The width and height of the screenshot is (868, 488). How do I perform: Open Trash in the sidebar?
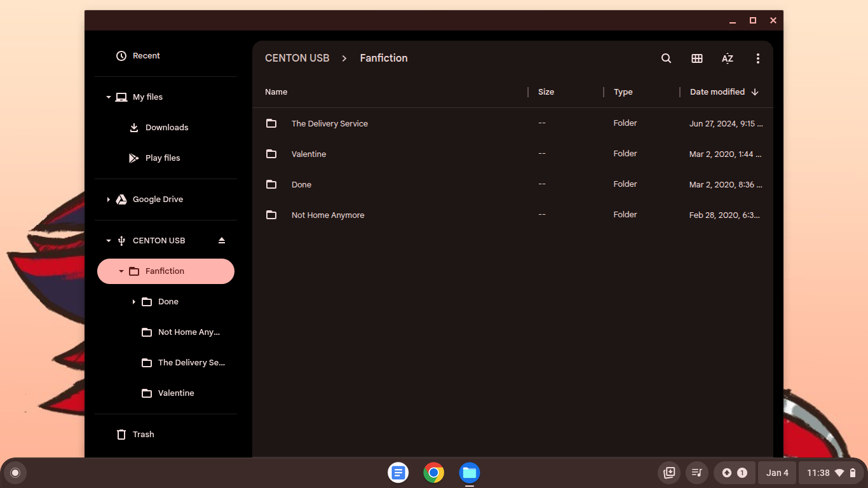(143, 435)
